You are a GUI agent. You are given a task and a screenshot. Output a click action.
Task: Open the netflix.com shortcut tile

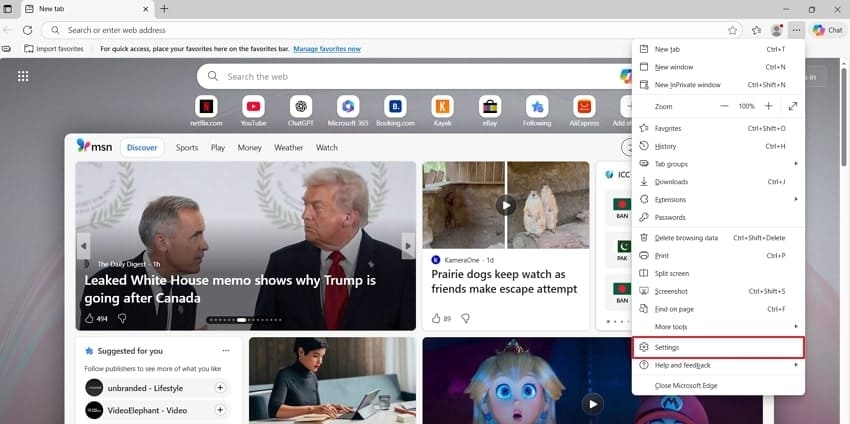(x=206, y=111)
